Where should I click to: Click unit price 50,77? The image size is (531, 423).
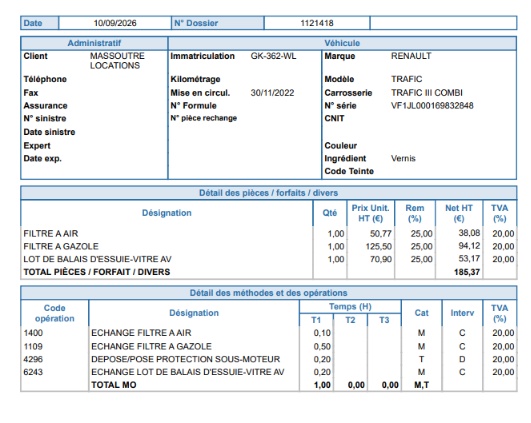tap(381, 234)
